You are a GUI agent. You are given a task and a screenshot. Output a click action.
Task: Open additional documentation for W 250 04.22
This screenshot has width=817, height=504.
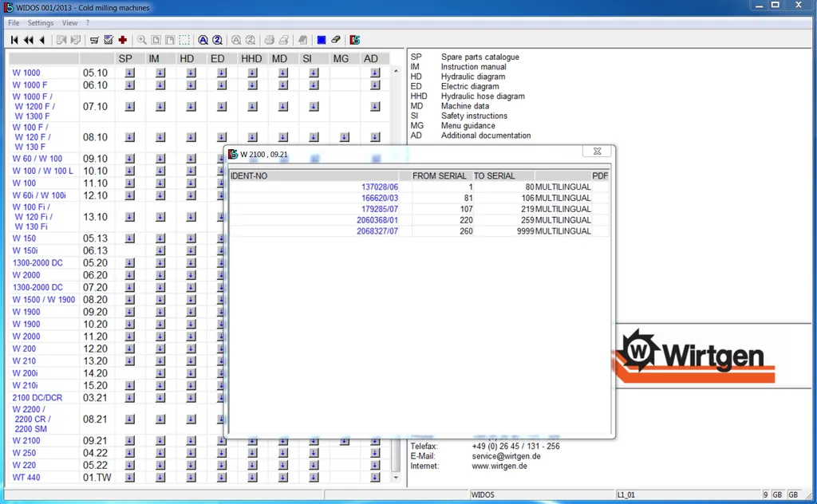tap(375, 453)
